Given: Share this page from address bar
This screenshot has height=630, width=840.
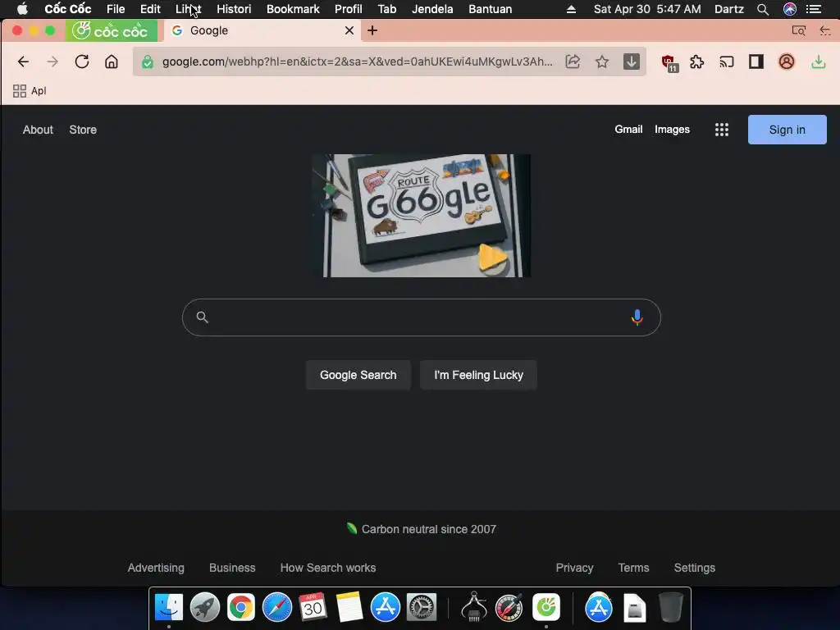Looking at the screenshot, I should pos(573,62).
